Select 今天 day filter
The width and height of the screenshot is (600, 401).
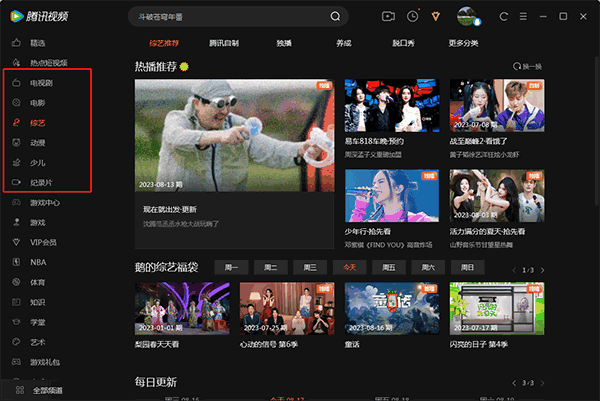click(x=349, y=267)
